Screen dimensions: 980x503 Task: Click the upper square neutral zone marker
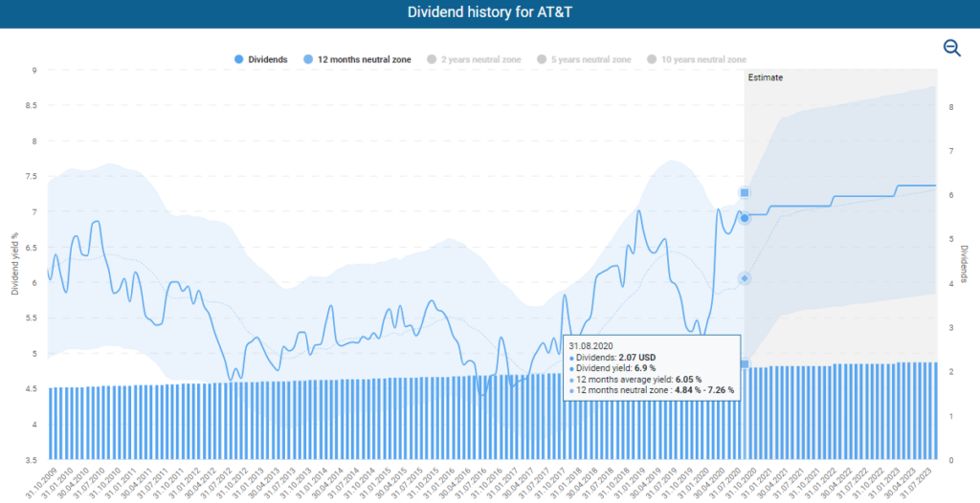click(x=745, y=193)
